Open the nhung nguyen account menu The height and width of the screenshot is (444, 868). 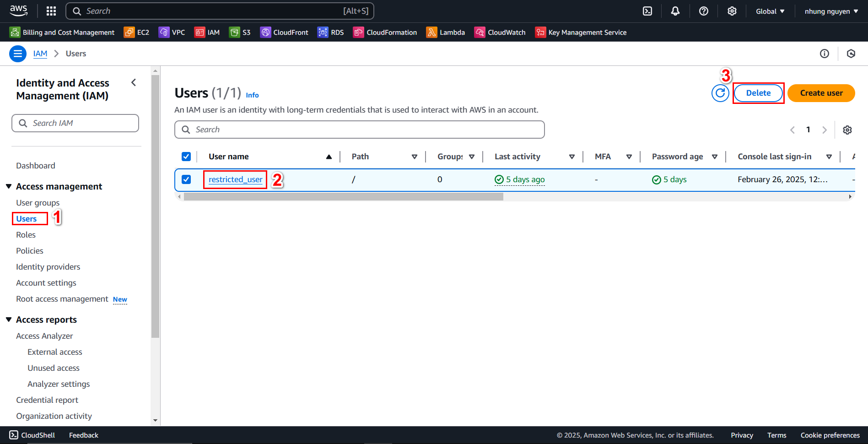(x=831, y=11)
